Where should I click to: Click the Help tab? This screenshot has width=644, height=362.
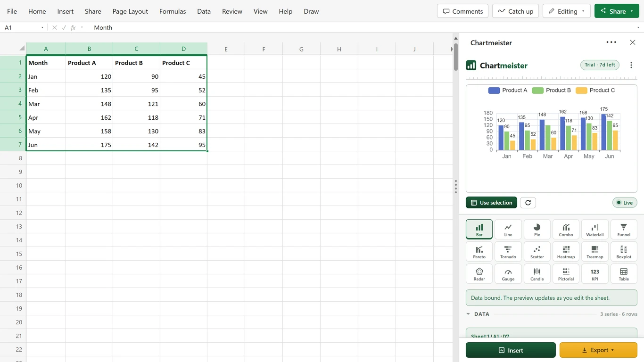286,11
